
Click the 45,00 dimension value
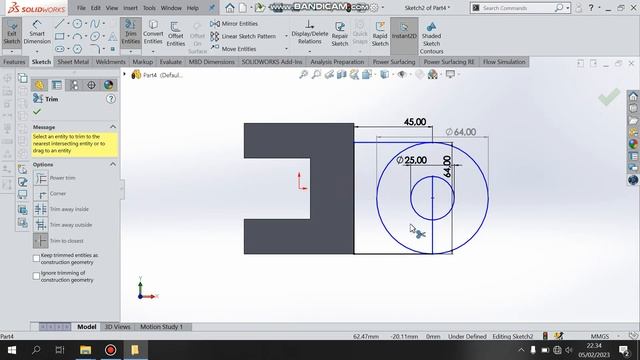tap(415, 122)
